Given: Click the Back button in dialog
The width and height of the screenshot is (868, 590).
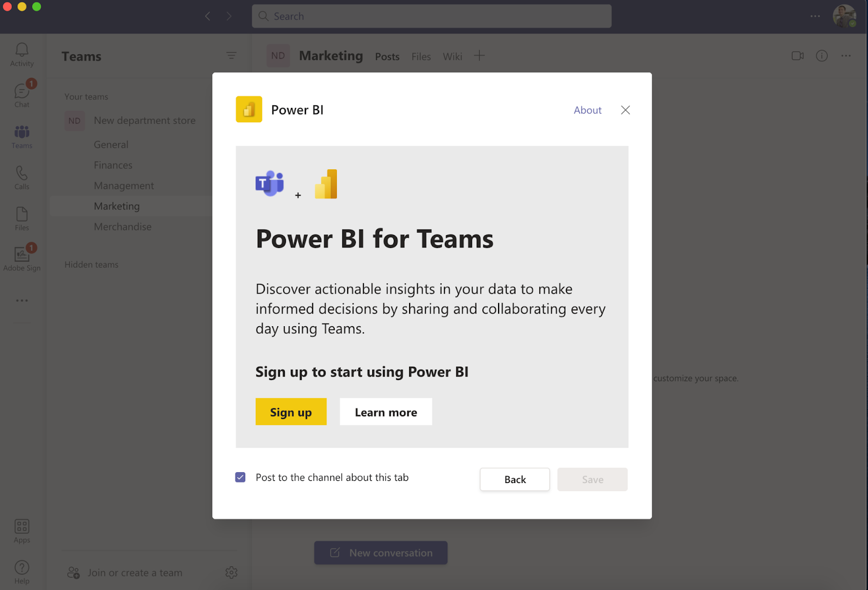Looking at the screenshot, I should click(515, 479).
